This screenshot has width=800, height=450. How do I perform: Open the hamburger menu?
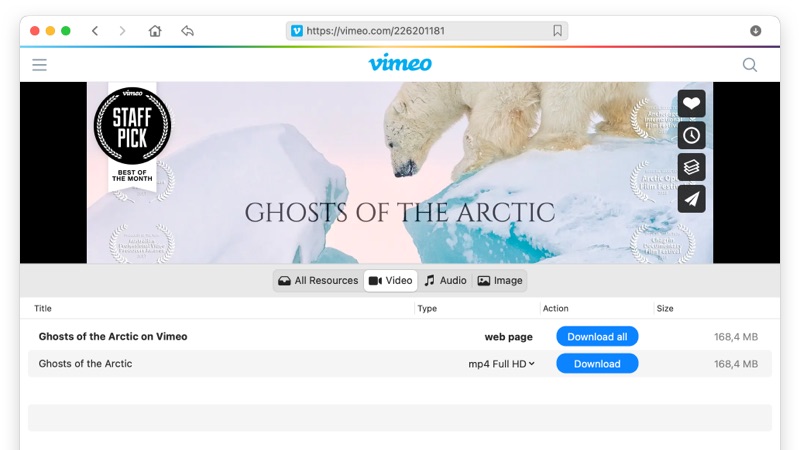[39, 65]
